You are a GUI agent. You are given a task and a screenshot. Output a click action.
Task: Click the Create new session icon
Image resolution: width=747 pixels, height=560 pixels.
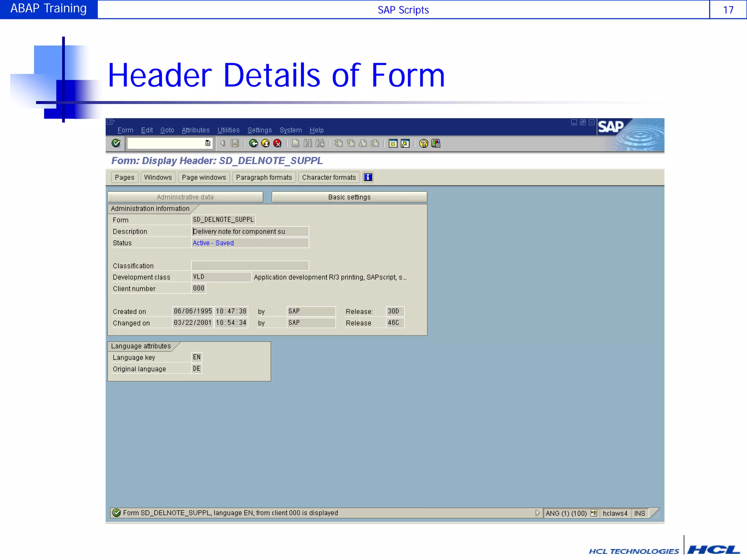pyautogui.click(x=393, y=143)
